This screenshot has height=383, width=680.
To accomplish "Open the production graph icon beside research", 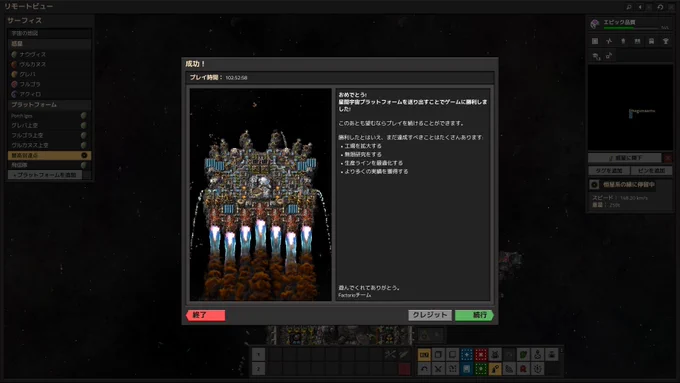I will click(x=609, y=41).
